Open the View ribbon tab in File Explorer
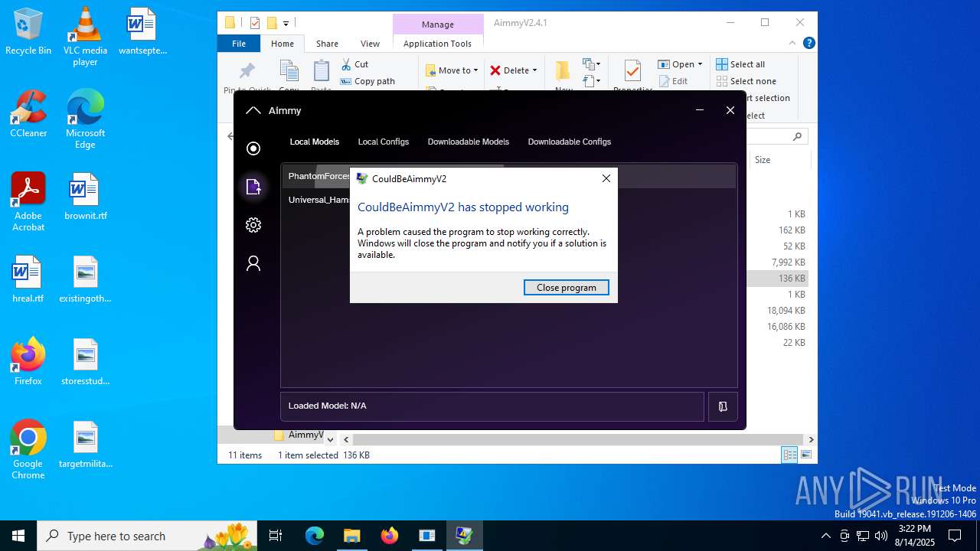This screenshot has height=551, width=980. click(x=370, y=44)
